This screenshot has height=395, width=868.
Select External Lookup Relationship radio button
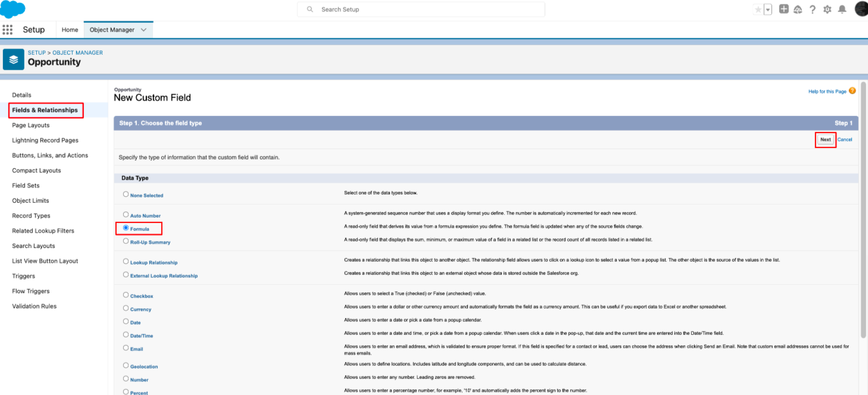point(126,274)
